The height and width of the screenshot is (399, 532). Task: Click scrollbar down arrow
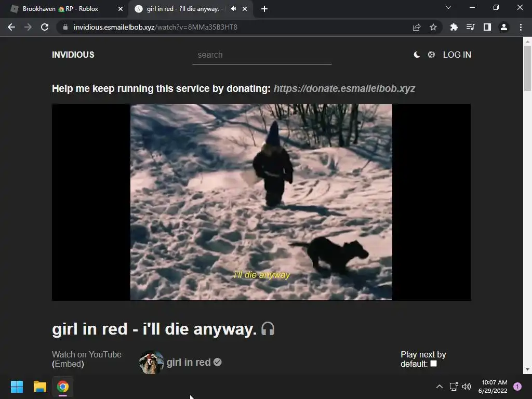click(x=527, y=369)
